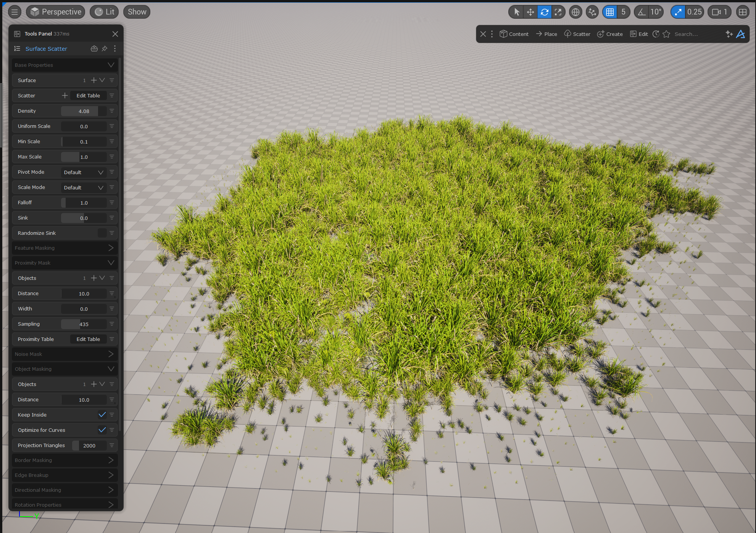Open the Scatter tab

pos(577,34)
